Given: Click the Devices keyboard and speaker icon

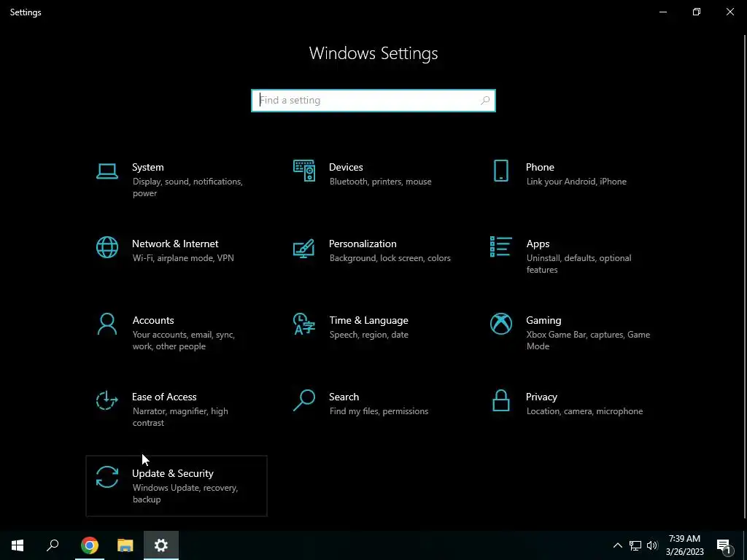Looking at the screenshot, I should pyautogui.click(x=304, y=171).
